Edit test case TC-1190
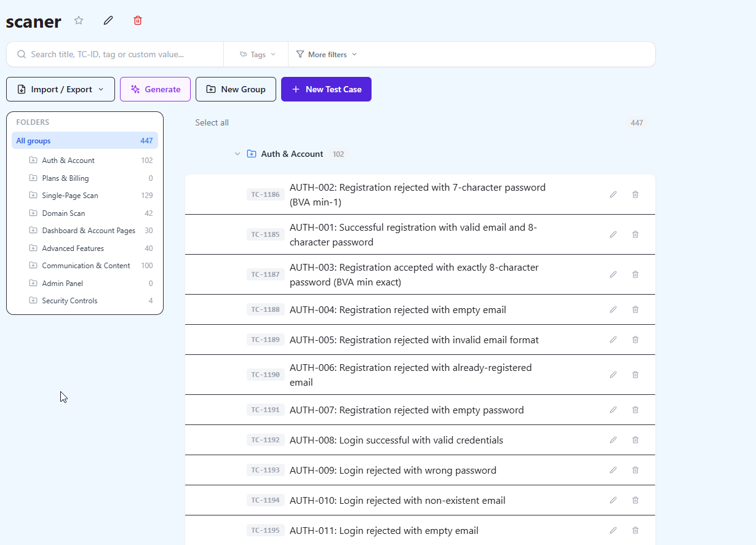 613,375
